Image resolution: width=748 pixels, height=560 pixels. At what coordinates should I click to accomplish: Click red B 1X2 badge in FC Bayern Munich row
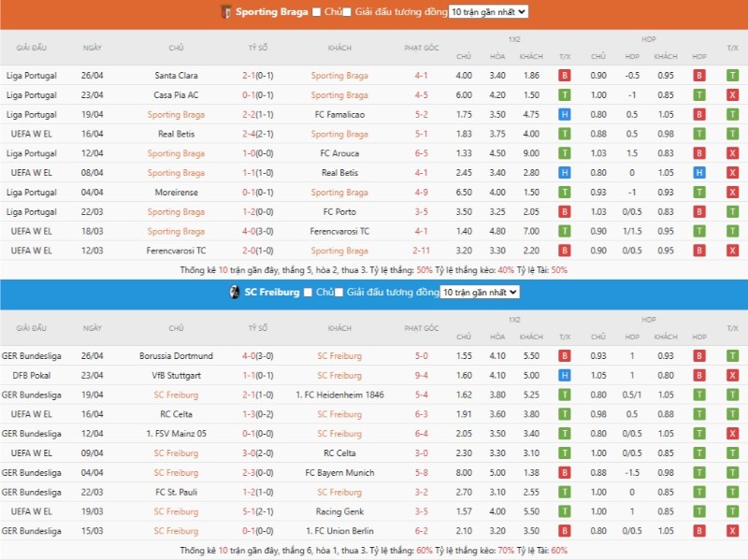(x=565, y=473)
